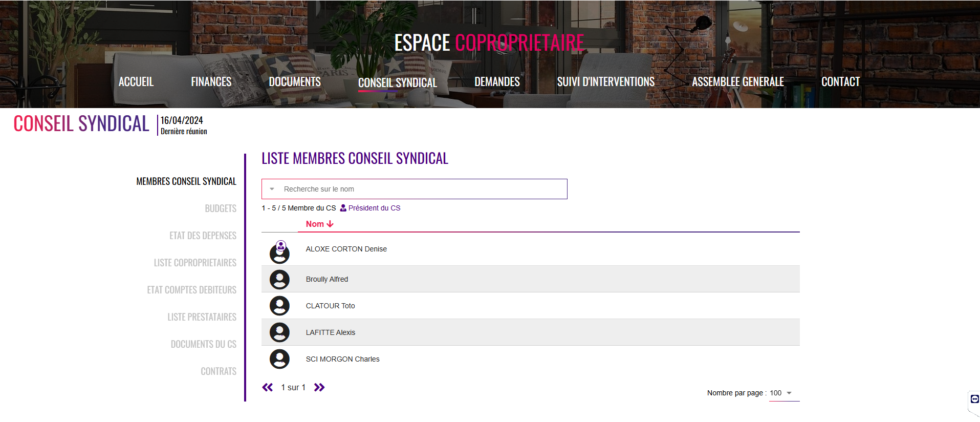This screenshot has height=422, width=980.
Task: Click the chat widget icon at bottom right
Action: tap(974, 399)
